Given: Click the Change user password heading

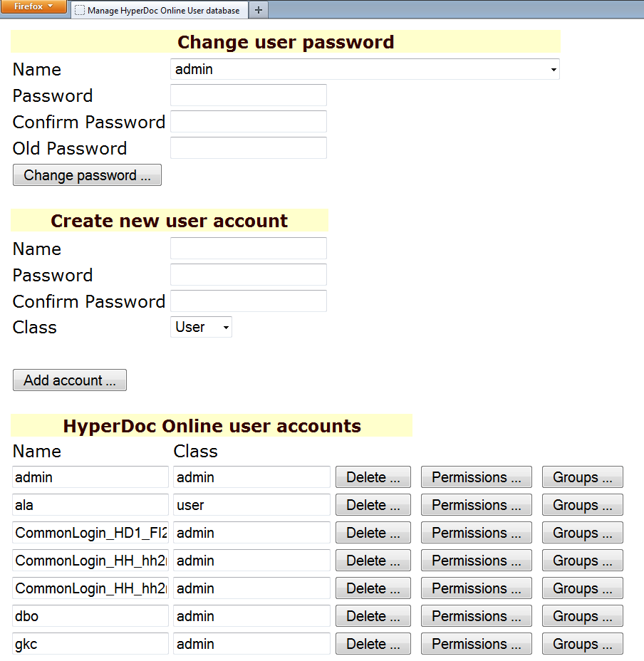Looking at the screenshot, I should 286,42.
